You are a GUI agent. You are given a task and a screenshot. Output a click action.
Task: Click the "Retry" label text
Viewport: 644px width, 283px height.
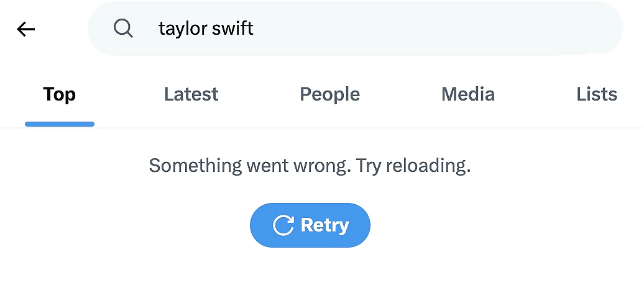coord(324,225)
